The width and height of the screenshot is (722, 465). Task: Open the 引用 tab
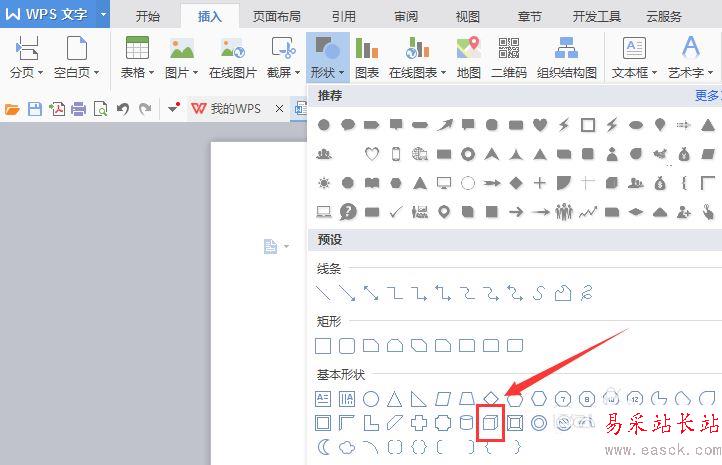pyautogui.click(x=344, y=17)
